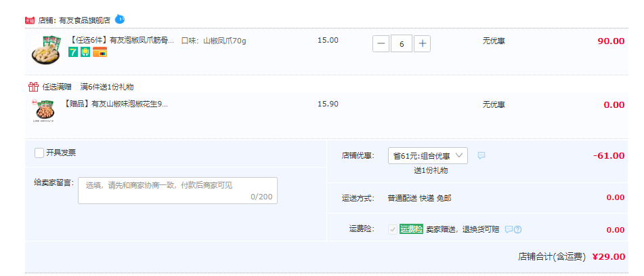Click the 普通配送 快递 免邮 shipping text
This screenshot has width=644, height=276.
tap(419, 198)
